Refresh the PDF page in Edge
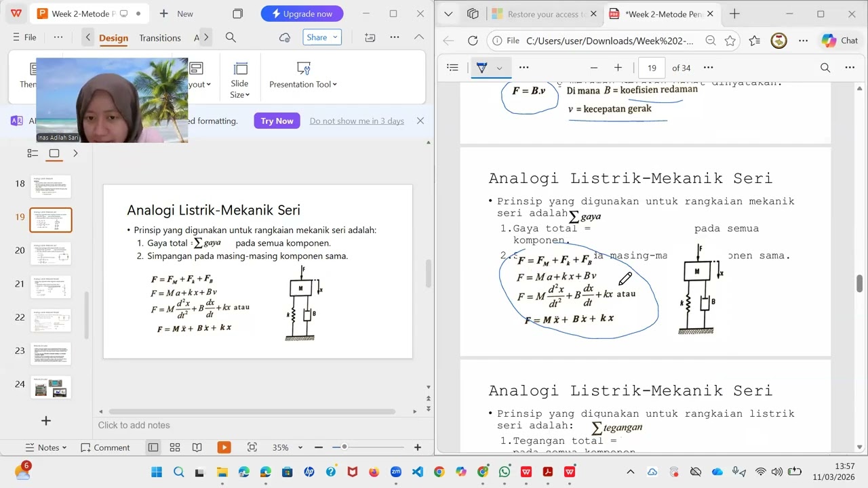 tap(473, 41)
